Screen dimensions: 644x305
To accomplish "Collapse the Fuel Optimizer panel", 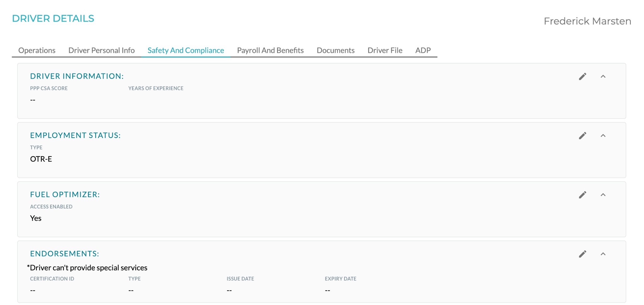I will 603,195.
